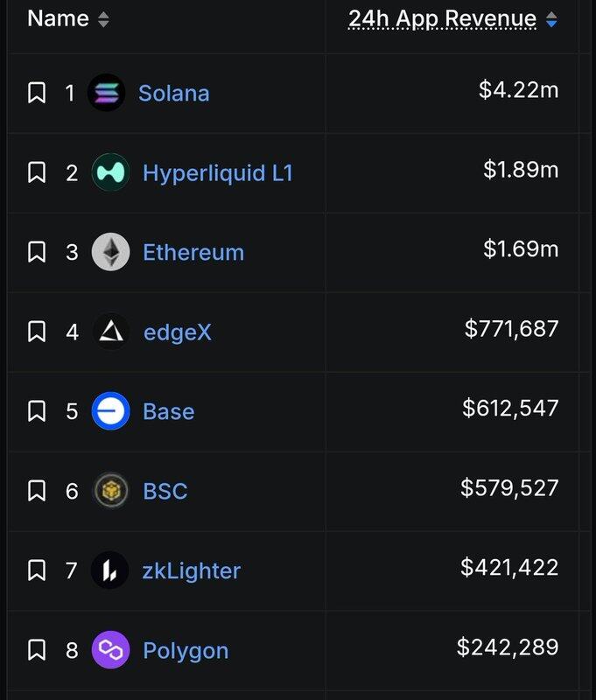Click the Name column header text
This screenshot has height=700, width=596.
tap(57, 18)
